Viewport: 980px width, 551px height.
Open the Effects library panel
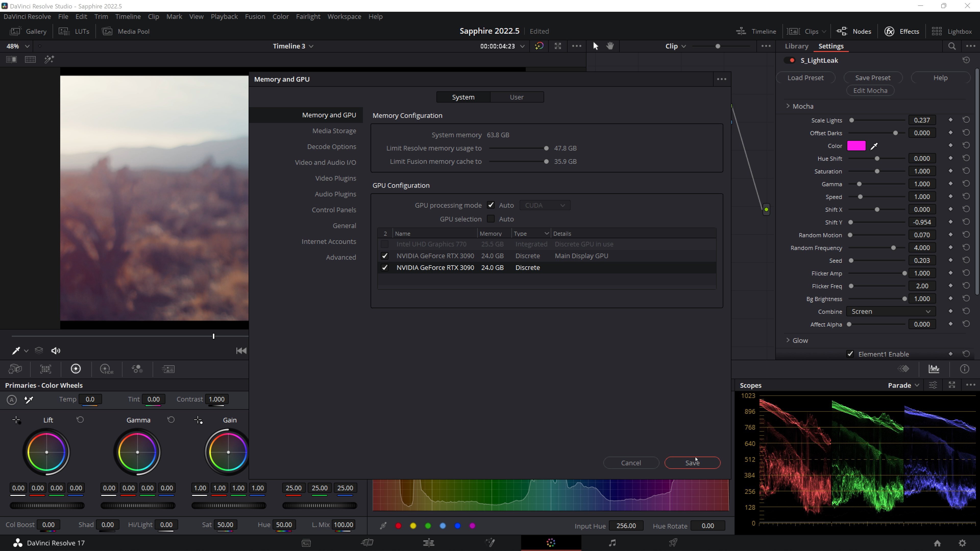(x=902, y=31)
